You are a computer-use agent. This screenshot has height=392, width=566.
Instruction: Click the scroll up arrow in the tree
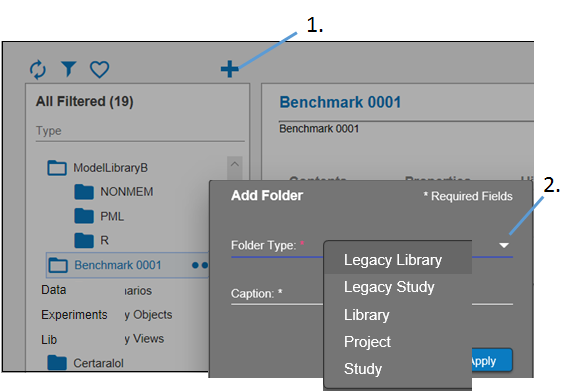(x=235, y=164)
